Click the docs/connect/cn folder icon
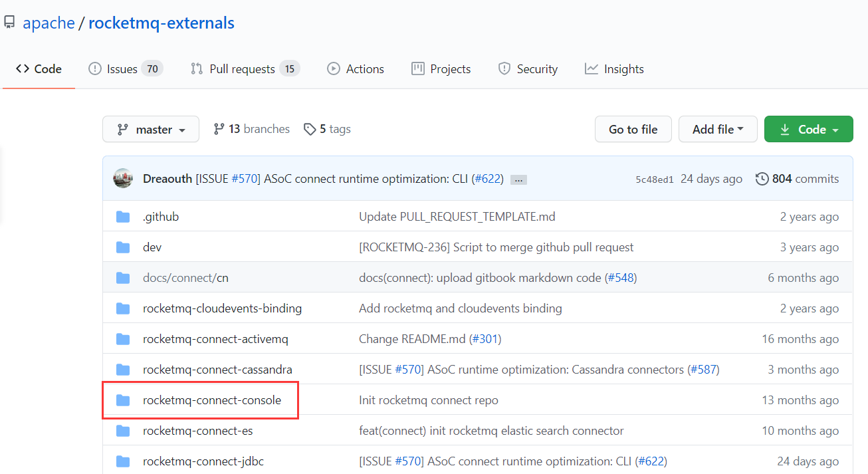868x474 pixels. point(123,278)
